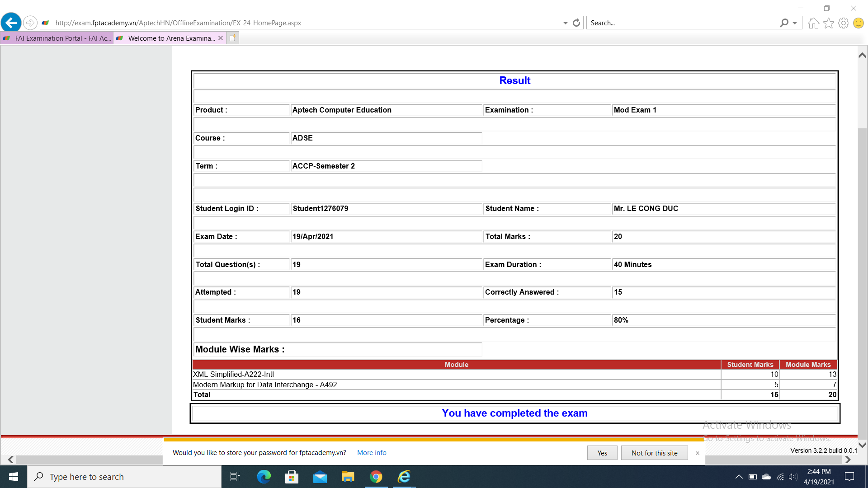Click the Result heading
The height and width of the screenshot is (488, 868).
(x=514, y=80)
